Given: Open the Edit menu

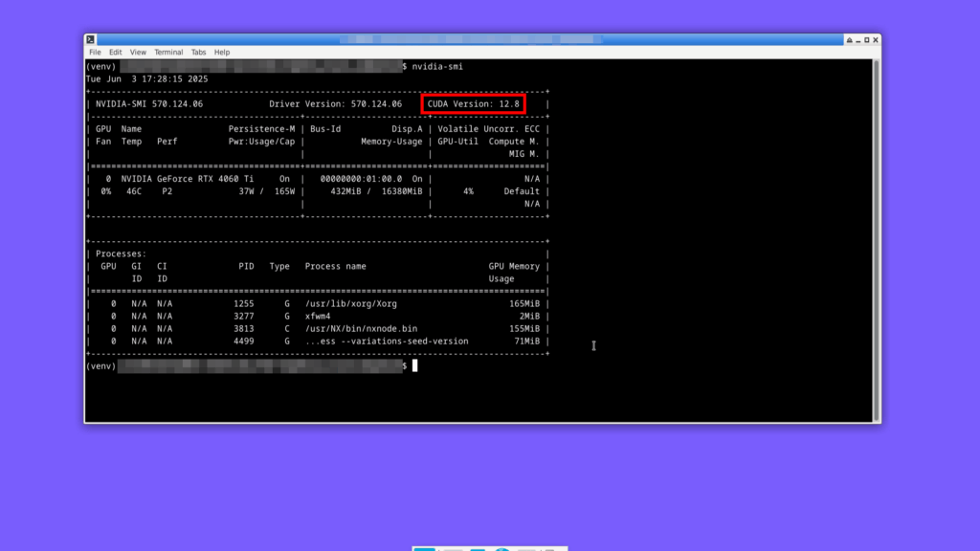Looking at the screenshot, I should tap(115, 53).
